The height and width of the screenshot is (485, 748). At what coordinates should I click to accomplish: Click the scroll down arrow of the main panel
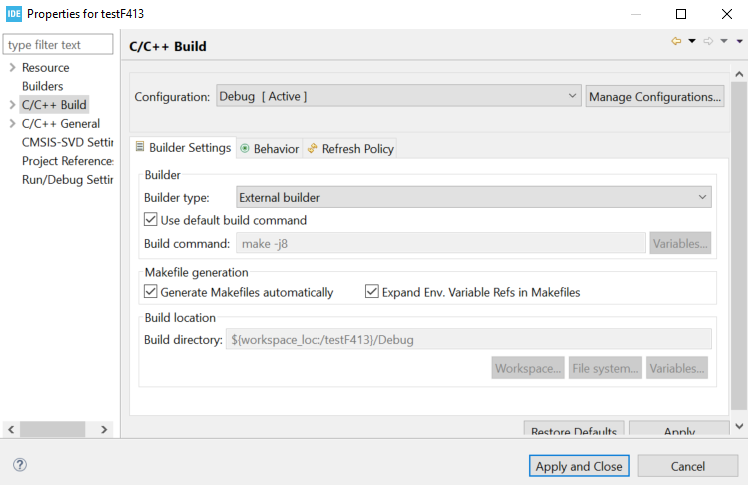(739, 426)
